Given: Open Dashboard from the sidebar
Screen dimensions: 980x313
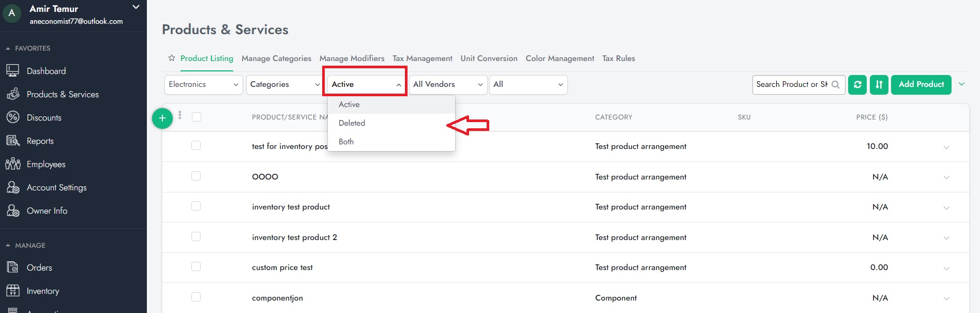Looking at the screenshot, I should (x=46, y=71).
